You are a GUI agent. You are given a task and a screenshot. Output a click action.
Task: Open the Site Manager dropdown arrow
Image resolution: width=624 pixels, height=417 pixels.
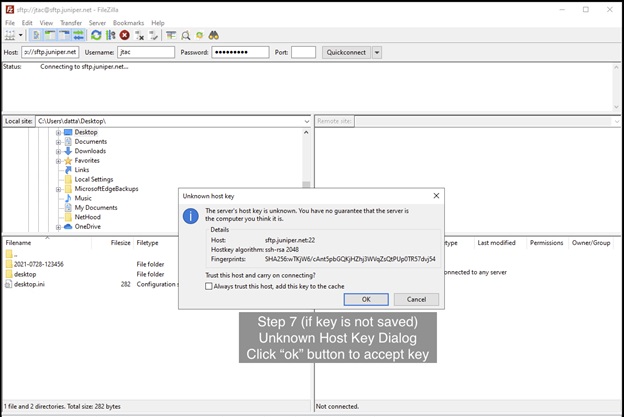pos(20,35)
